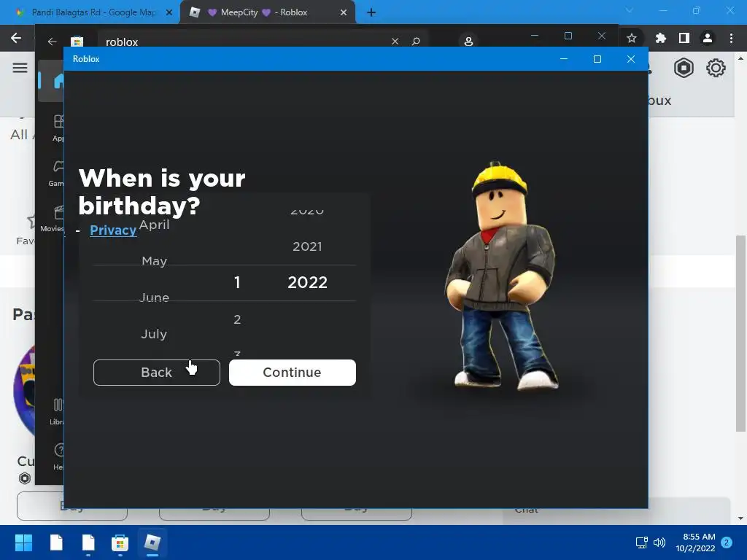This screenshot has width=747, height=560.
Task: Open Movies section in Microsoft Store sidebar
Action: tap(53, 219)
